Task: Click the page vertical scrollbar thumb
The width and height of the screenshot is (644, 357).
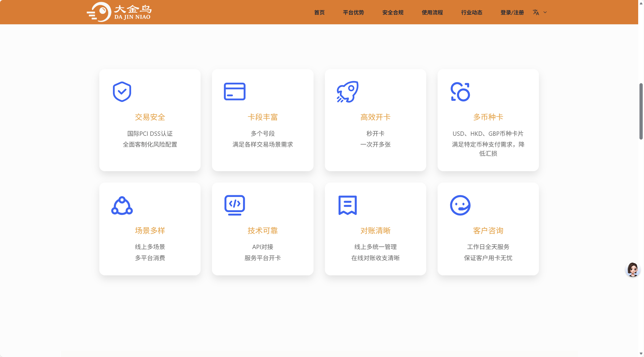Action: (641, 111)
